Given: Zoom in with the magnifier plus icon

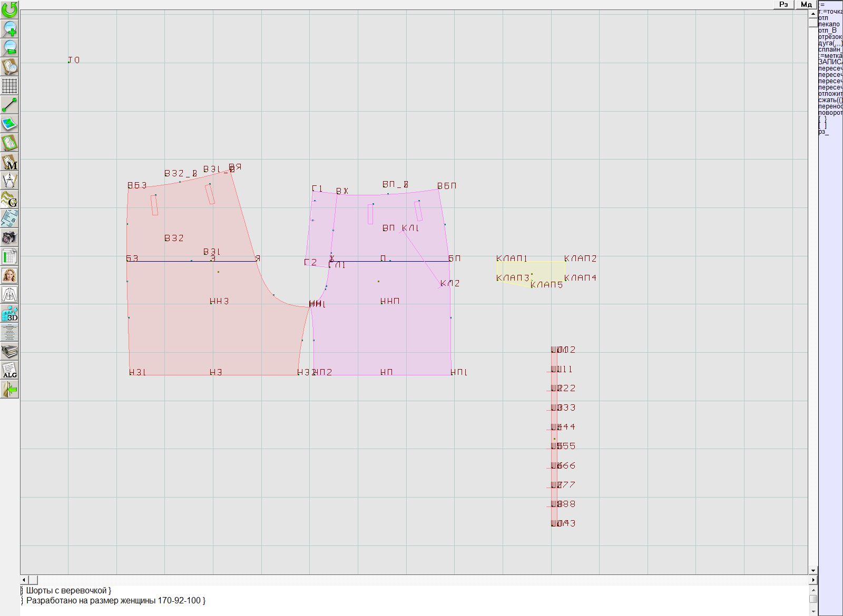Looking at the screenshot, I should [9, 28].
